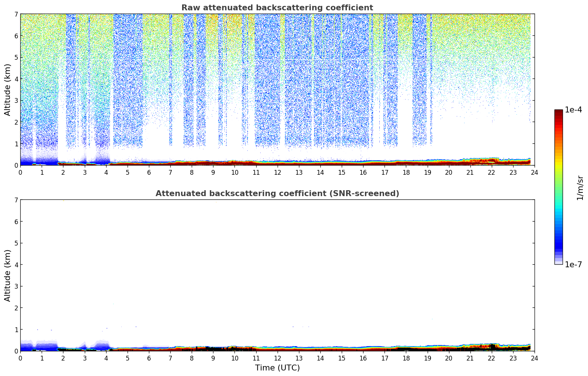Click the '6' time tick under top plot

pyautogui.click(x=149, y=172)
